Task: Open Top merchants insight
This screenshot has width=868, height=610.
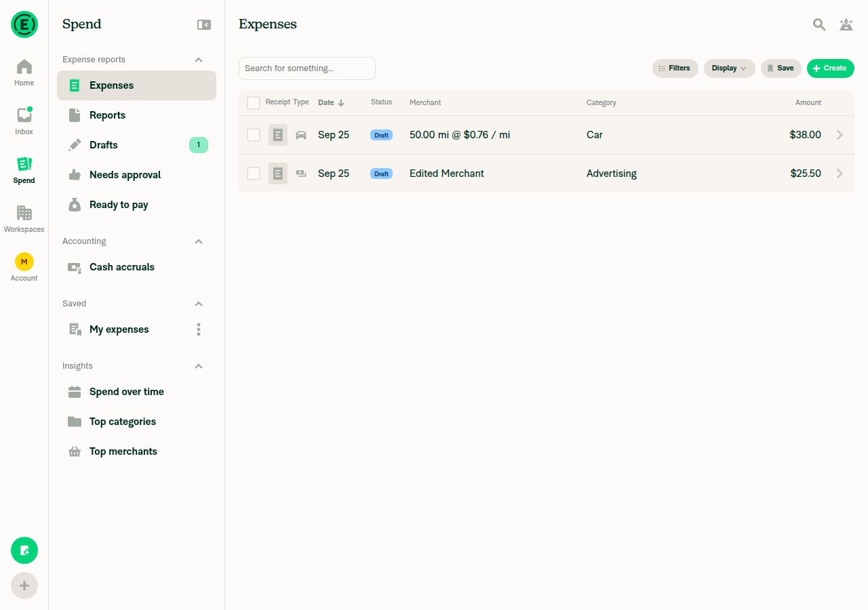Action: (136, 451)
